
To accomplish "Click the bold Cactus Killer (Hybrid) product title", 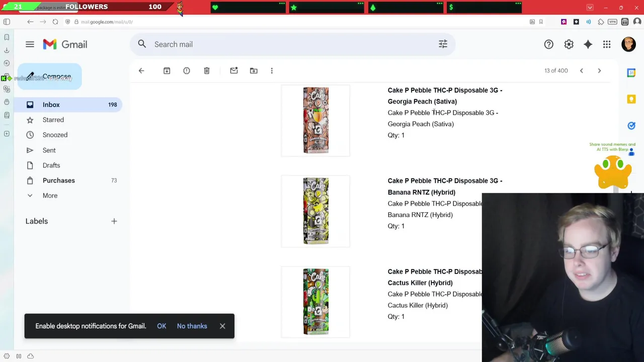I will click(435, 277).
